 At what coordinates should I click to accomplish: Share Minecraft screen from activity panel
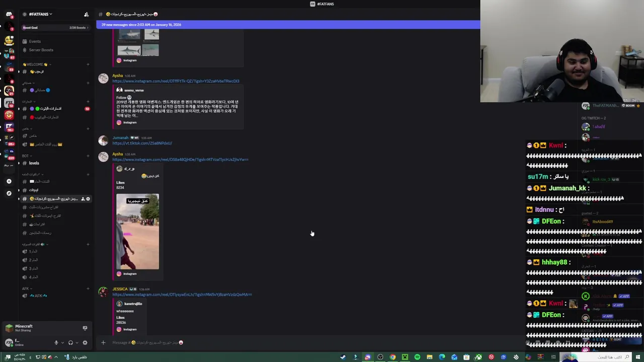click(85, 328)
